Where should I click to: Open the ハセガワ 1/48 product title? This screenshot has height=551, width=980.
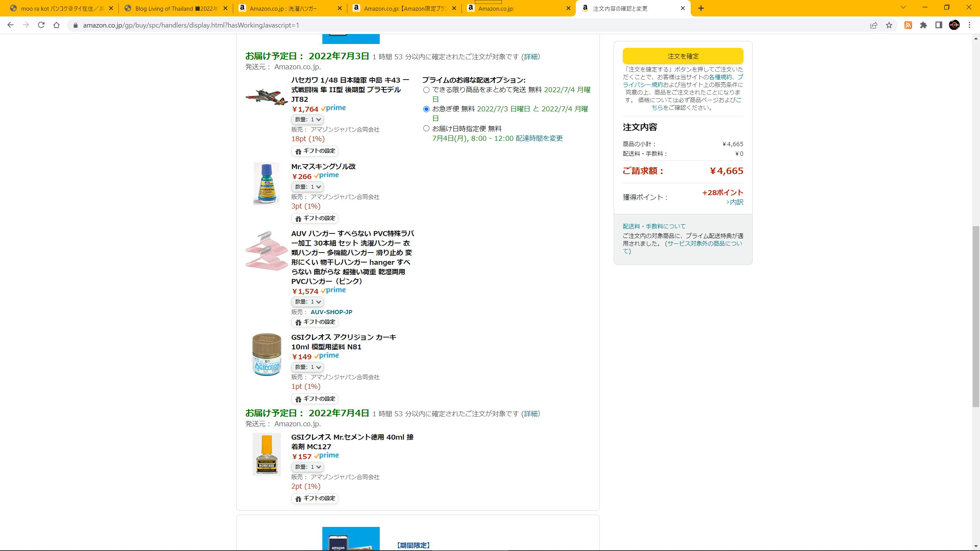point(350,90)
